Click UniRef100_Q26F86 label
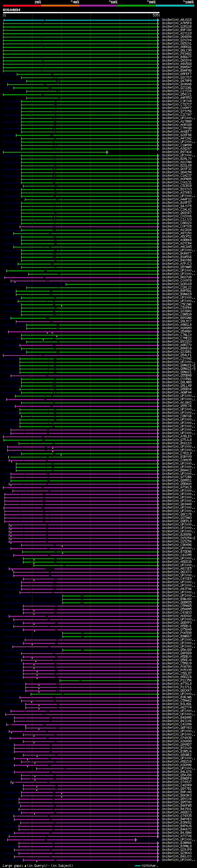Screen dimensions: 197x868 tap(177, 135)
